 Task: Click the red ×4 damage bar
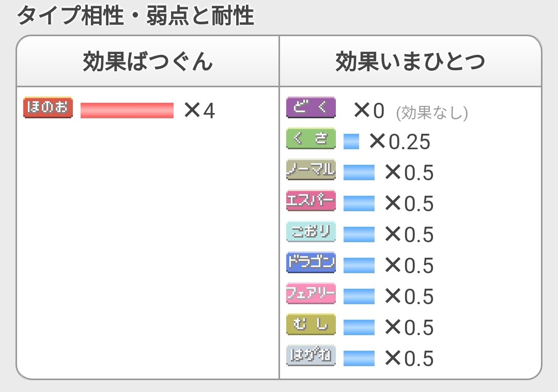127,111
